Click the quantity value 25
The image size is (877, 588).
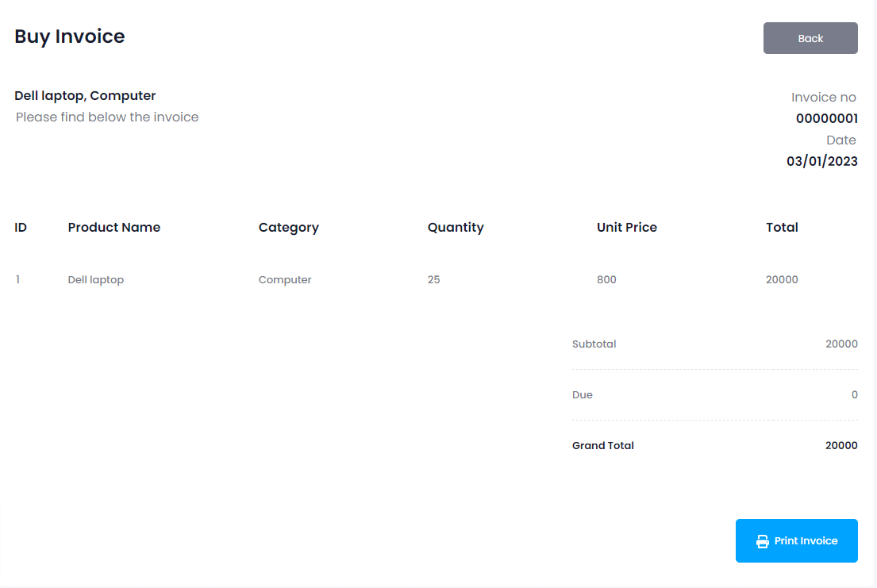pos(433,280)
